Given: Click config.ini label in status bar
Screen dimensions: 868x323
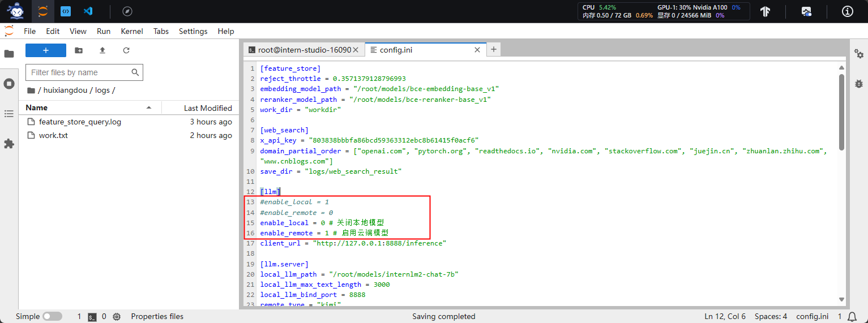Looking at the screenshot, I should point(812,316).
